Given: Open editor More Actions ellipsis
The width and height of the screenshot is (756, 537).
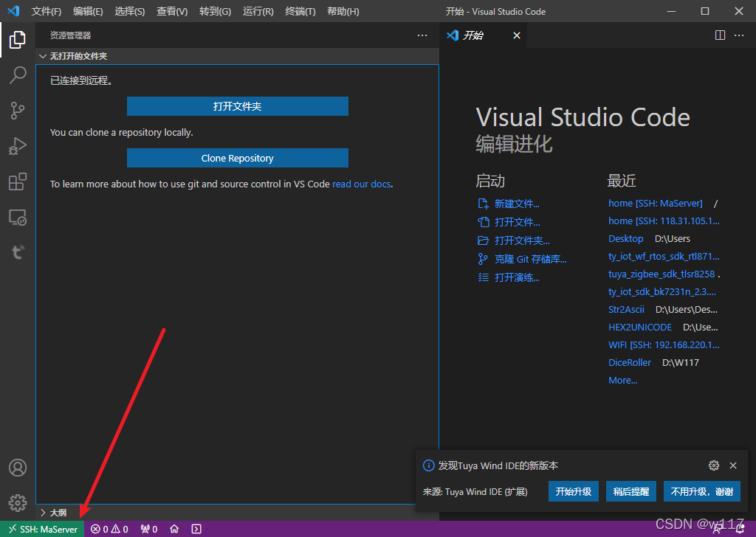Looking at the screenshot, I should (738, 35).
